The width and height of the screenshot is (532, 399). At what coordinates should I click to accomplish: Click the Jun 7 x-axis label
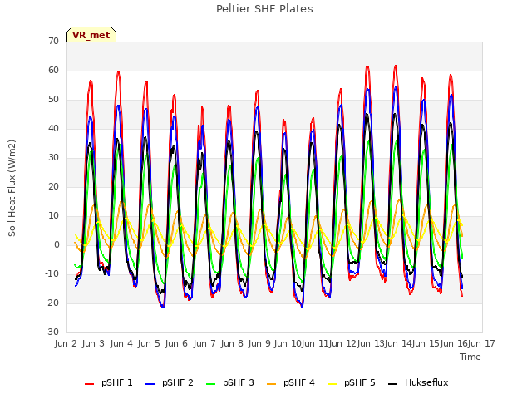[x=204, y=343]
